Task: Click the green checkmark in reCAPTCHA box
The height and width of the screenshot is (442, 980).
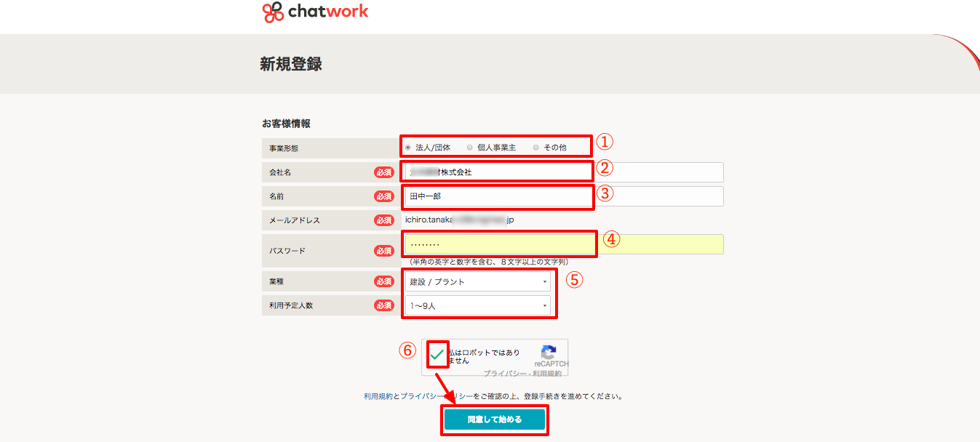Action: (437, 355)
